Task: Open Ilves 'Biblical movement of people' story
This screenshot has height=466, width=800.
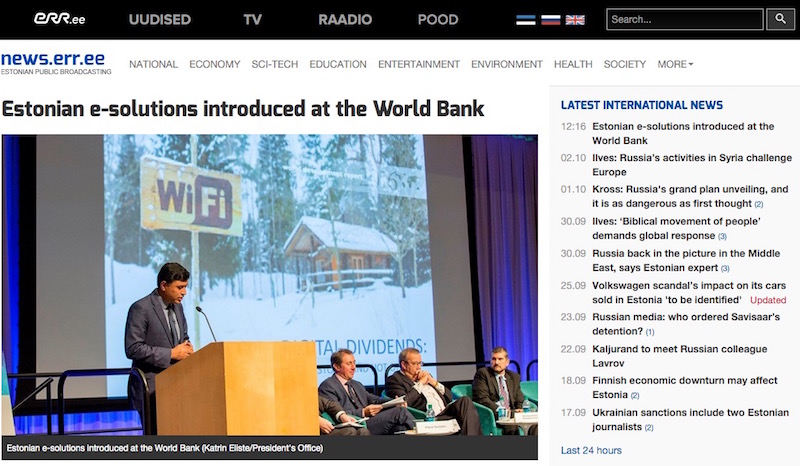Action: tap(677, 228)
